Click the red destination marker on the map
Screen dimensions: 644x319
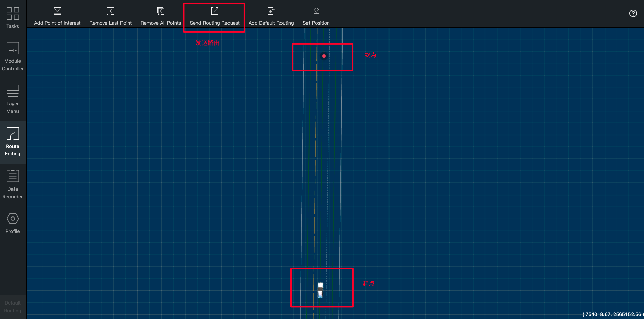(323, 56)
